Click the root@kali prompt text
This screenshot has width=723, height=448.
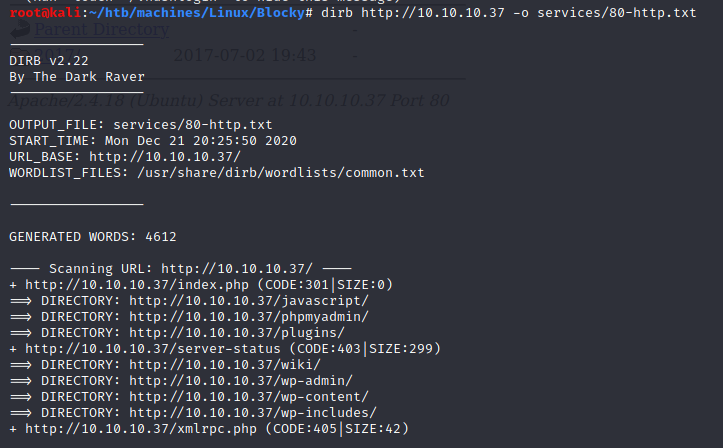38,12
